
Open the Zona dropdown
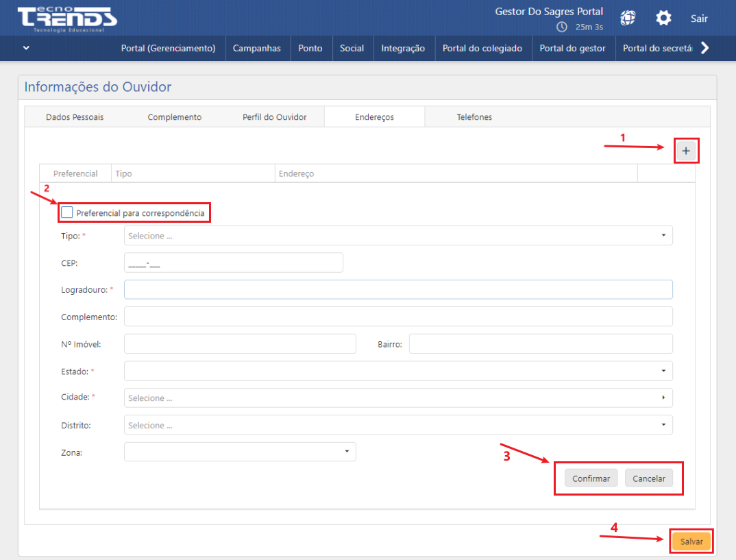click(240, 452)
